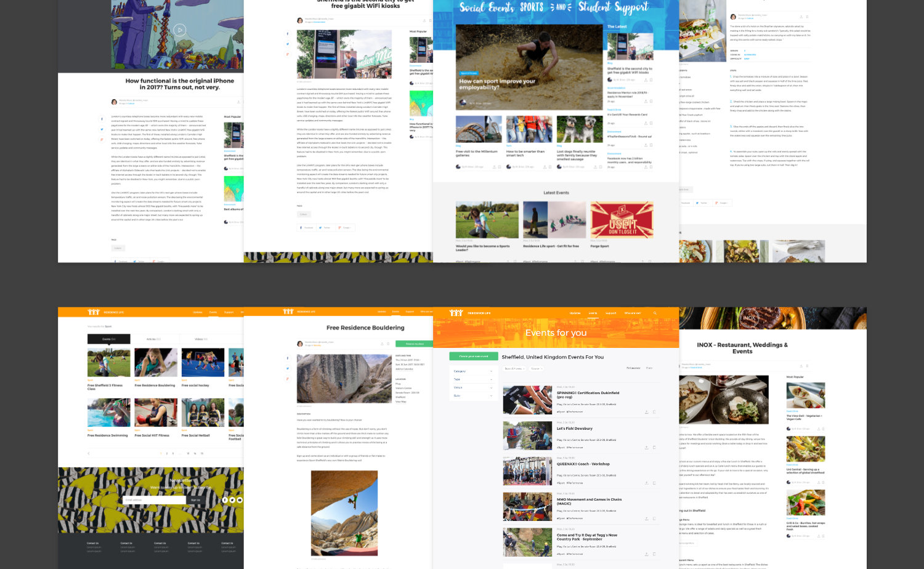924x569 pixels.
Task: Open Use It Don't Lose It event image
Action: pyautogui.click(x=622, y=220)
